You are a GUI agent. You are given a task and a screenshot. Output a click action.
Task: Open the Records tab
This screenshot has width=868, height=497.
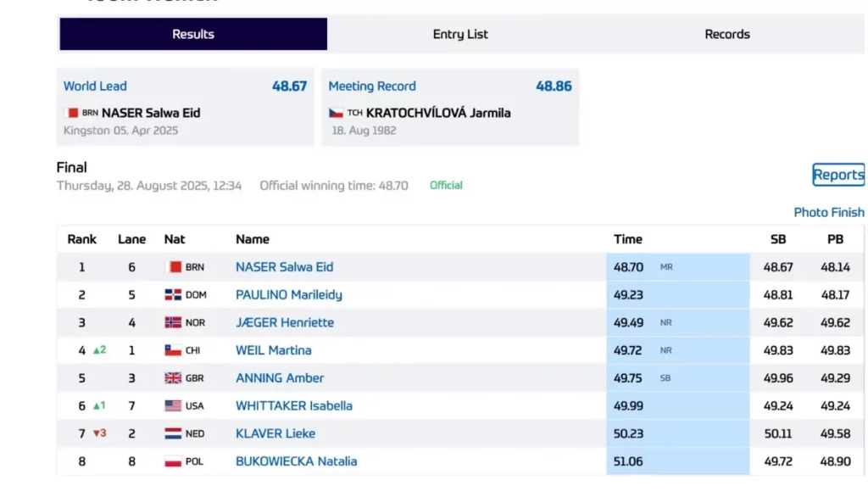[x=727, y=35]
